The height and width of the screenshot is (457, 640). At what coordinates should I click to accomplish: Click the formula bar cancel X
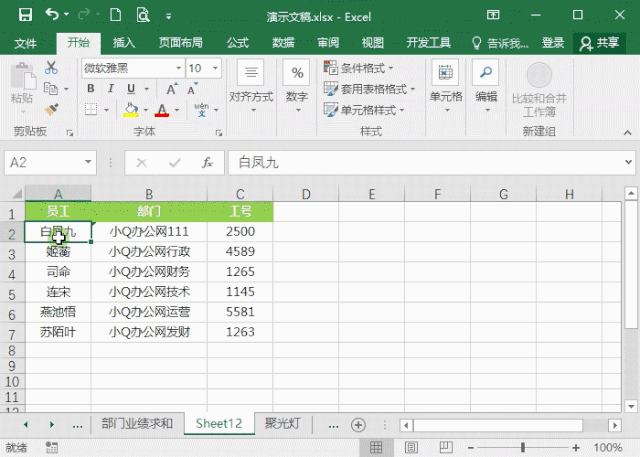(x=142, y=163)
